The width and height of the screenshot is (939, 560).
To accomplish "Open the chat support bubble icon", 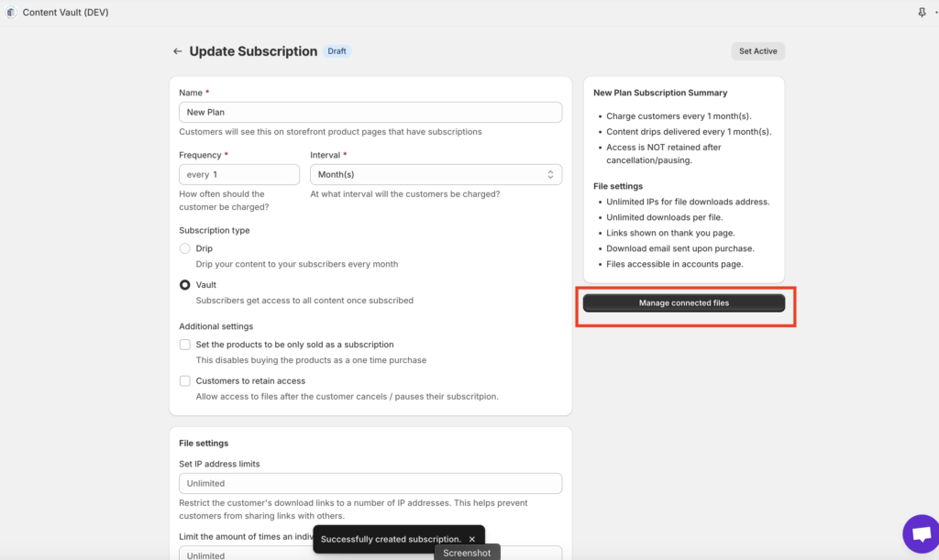I will (921, 533).
